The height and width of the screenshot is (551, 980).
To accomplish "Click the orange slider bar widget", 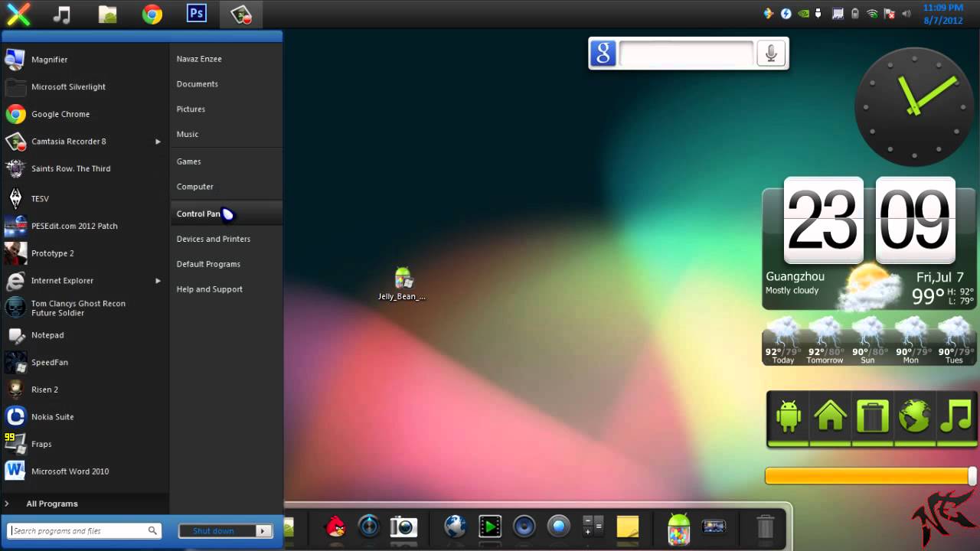I will [x=871, y=476].
